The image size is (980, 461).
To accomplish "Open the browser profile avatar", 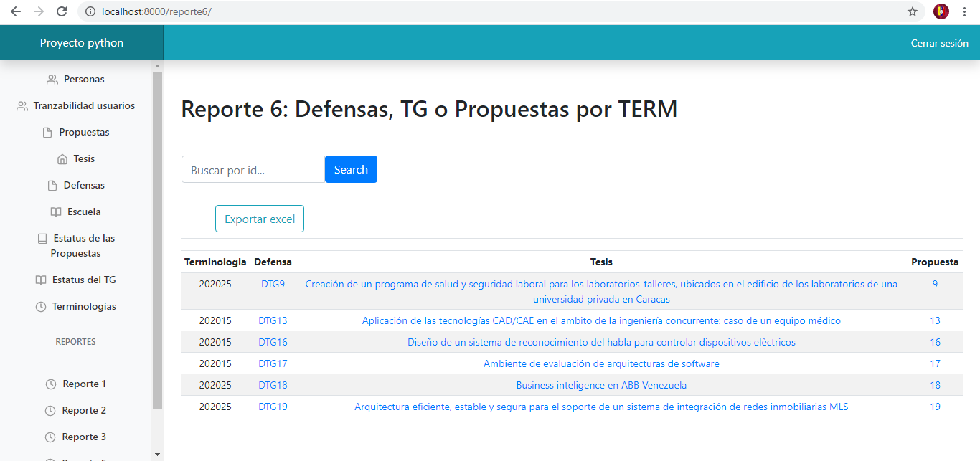I will point(941,11).
